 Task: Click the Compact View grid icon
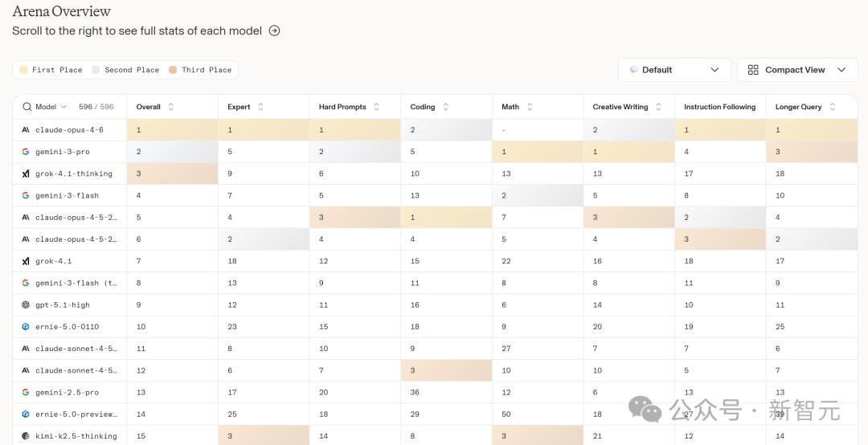point(753,70)
